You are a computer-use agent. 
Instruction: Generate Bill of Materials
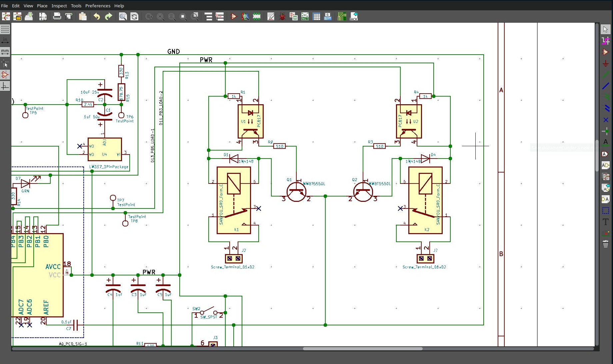(328, 16)
